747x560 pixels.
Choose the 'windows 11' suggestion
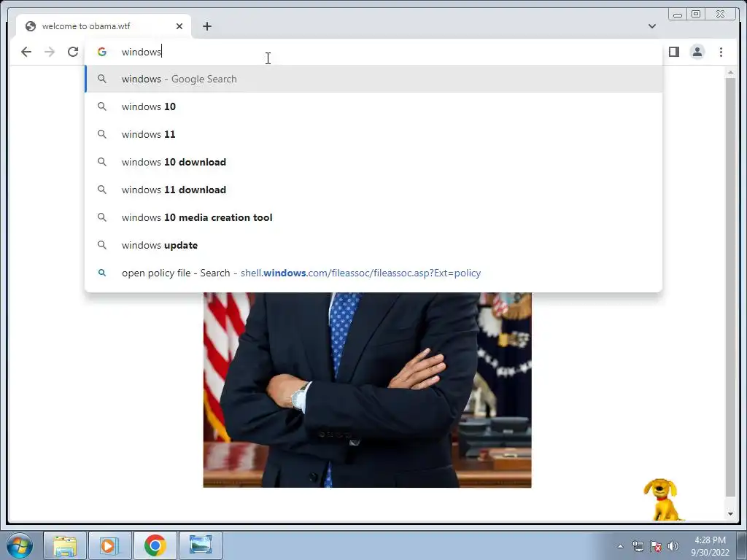pyautogui.click(x=373, y=134)
